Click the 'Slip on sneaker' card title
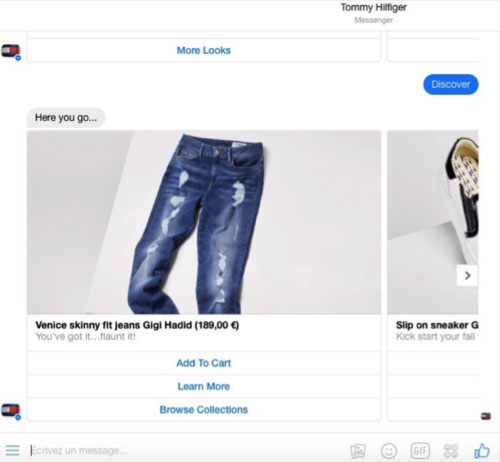Image resolution: width=500 pixels, height=462 pixels. pos(437,325)
